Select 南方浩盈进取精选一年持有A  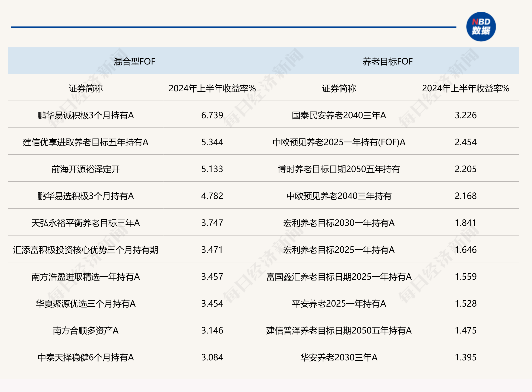[86, 277]
